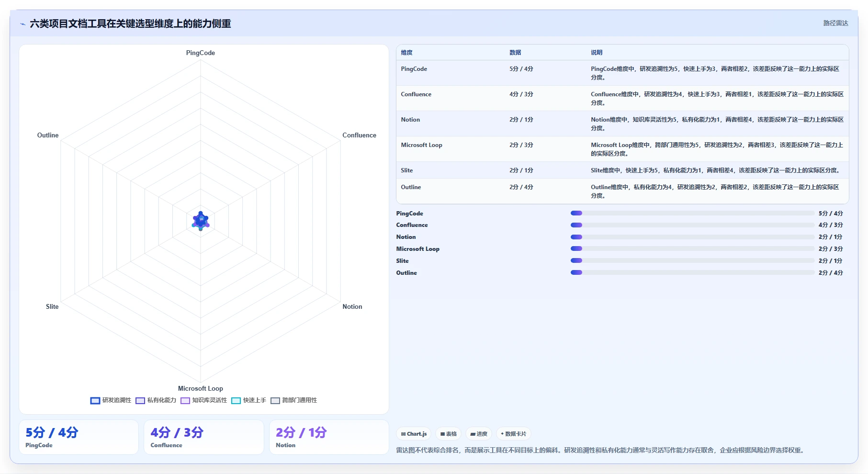868x474 pixels.
Task: Toggle the 研发追溯性 legend series
Action: (x=111, y=400)
